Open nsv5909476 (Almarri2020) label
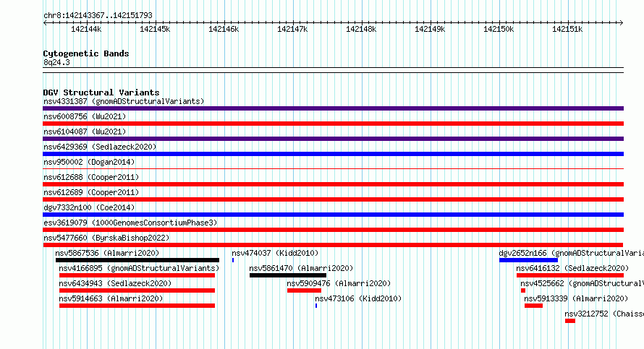 click(339, 283)
